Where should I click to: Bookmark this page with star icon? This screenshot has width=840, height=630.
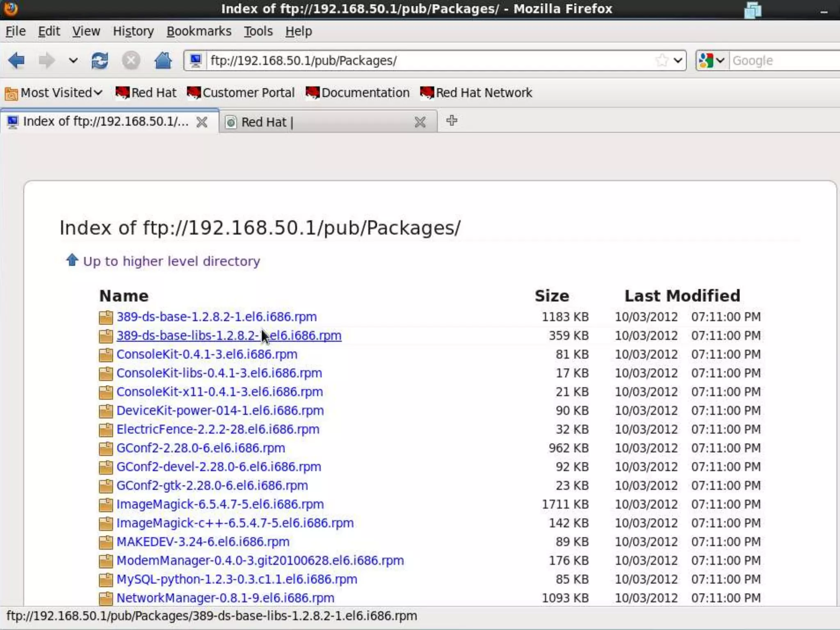tap(661, 61)
